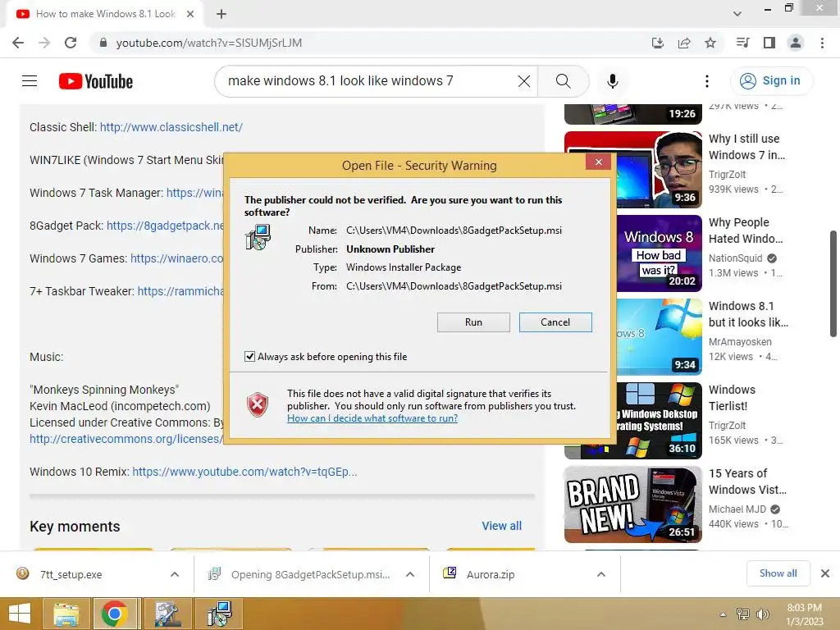Screen dimensions: 840x630
Task: Open File Explorer from the taskbar
Action: 66,614
